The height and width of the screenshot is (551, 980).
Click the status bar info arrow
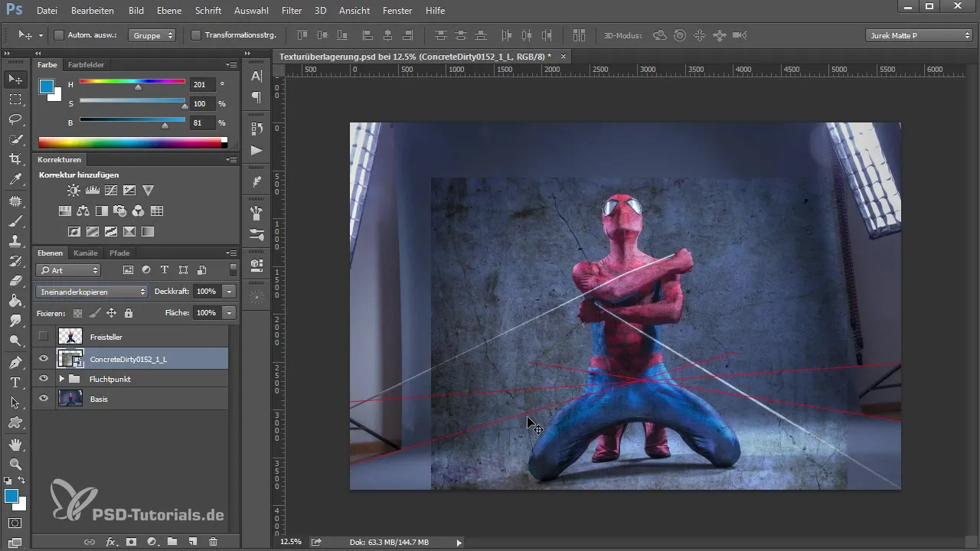(x=459, y=542)
